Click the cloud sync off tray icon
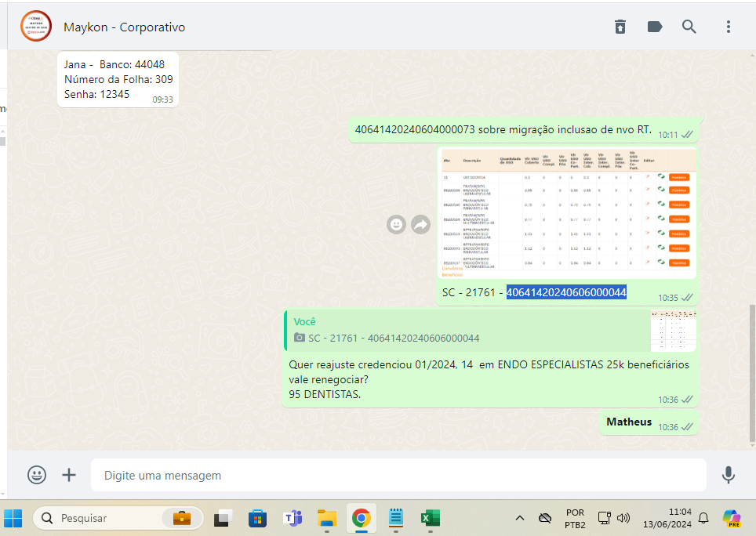The image size is (756, 536). coord(545,518)
